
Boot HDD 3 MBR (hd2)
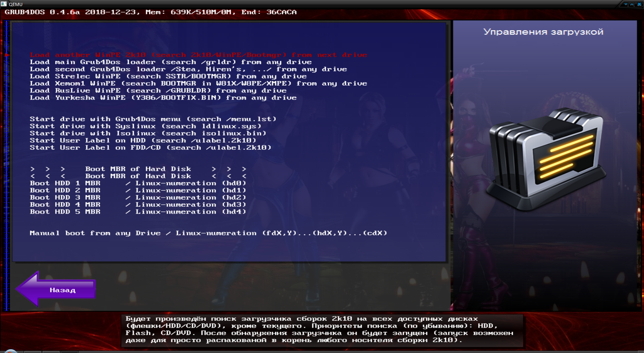[x=138, y=197]
